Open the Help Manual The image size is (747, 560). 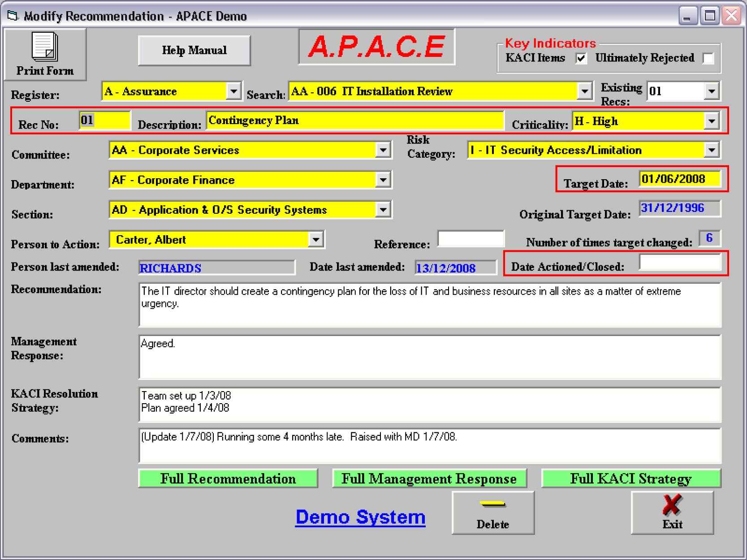pyautogui.click(x=194, y=51)
